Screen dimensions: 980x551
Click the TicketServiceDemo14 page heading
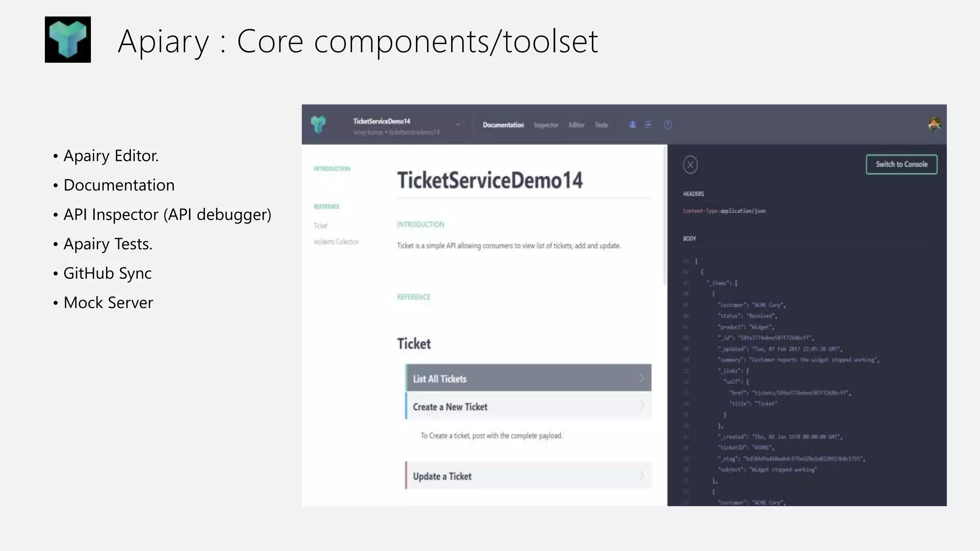(490, 180)
